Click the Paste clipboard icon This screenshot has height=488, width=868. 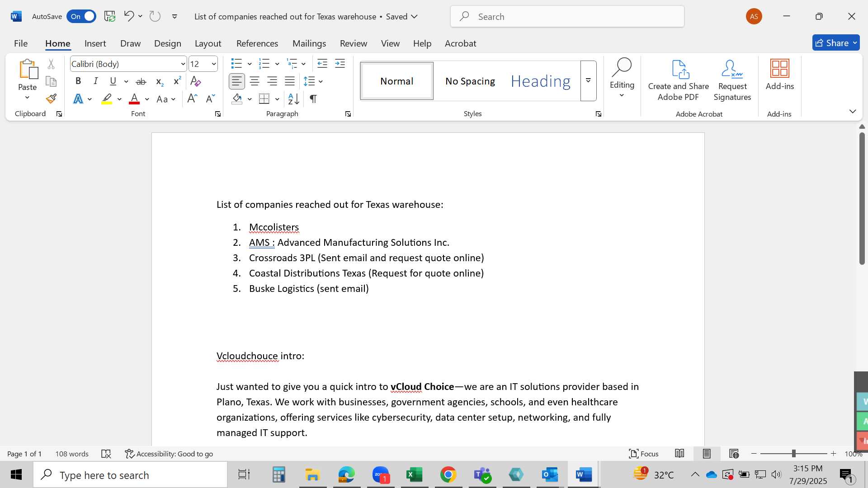point(28,69)
